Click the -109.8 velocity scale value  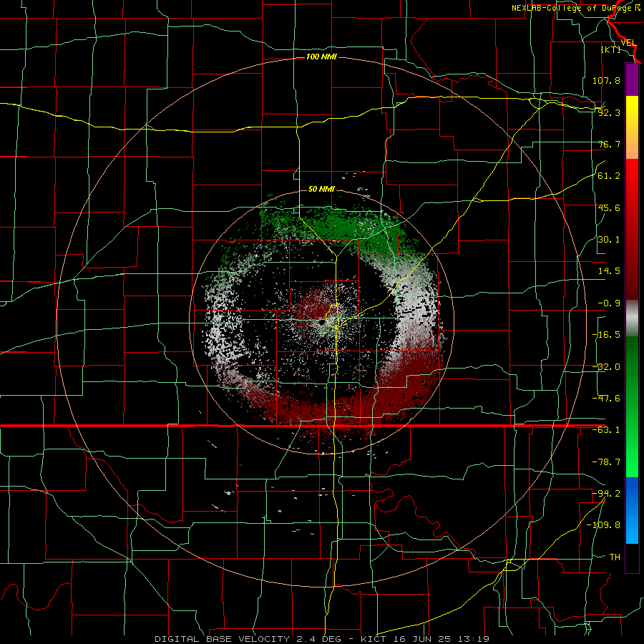[x=604, y=525]
